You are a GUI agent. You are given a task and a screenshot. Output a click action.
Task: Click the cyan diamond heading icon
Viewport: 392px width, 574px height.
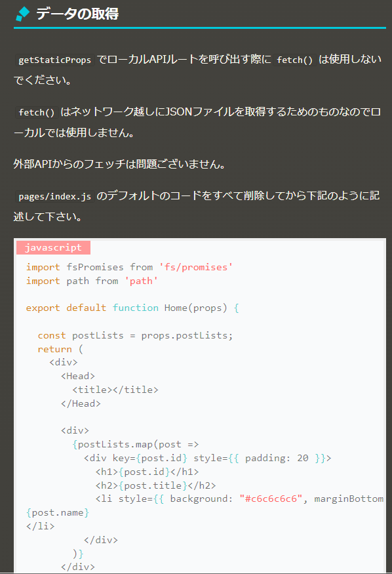coord(23,14)
